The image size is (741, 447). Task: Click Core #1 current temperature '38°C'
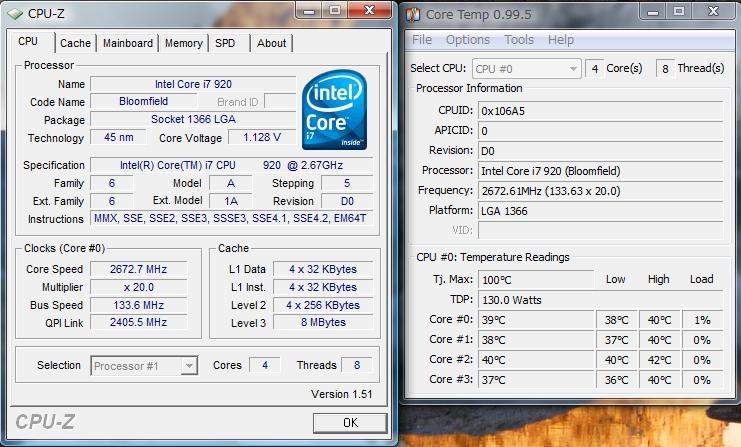coord(536,340)
